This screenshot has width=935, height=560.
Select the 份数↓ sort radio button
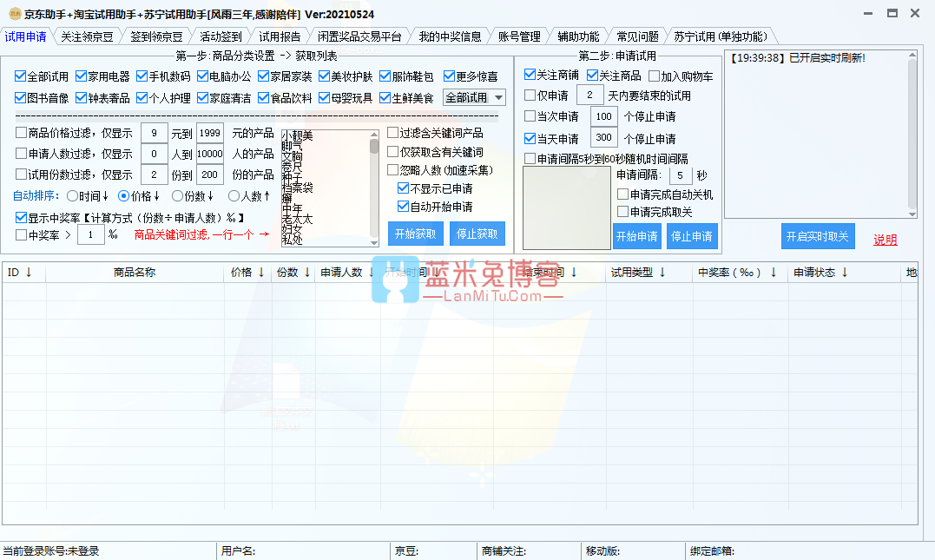coord(177,195)
